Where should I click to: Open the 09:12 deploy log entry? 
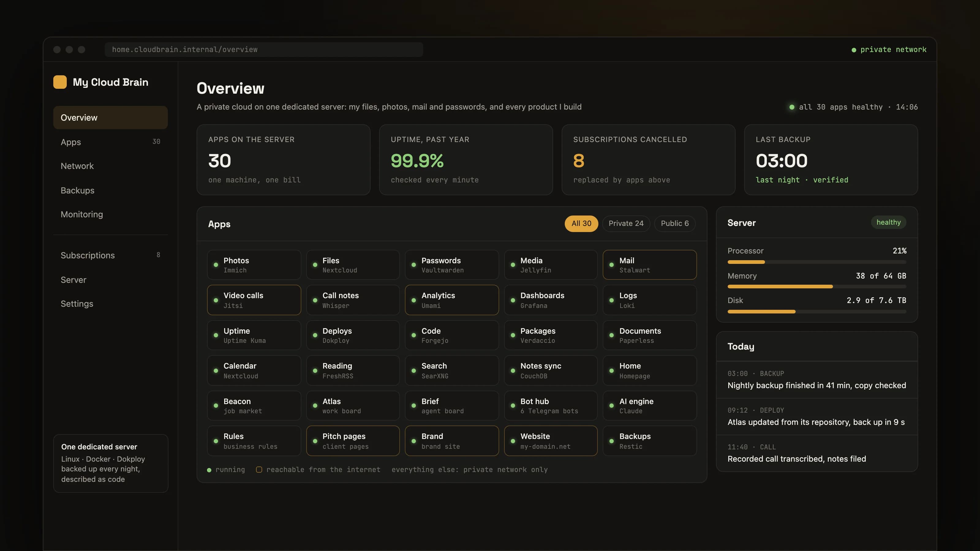coord(817,417)
